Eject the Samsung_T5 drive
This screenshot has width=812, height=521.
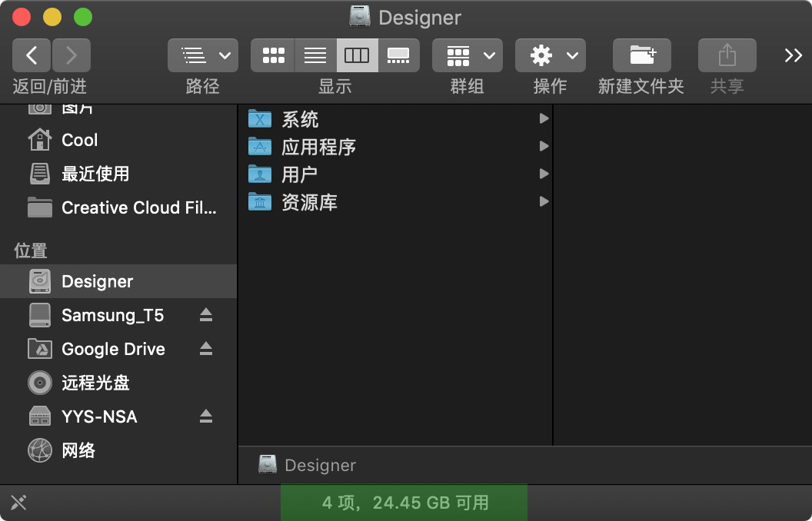tap(206, 315)
